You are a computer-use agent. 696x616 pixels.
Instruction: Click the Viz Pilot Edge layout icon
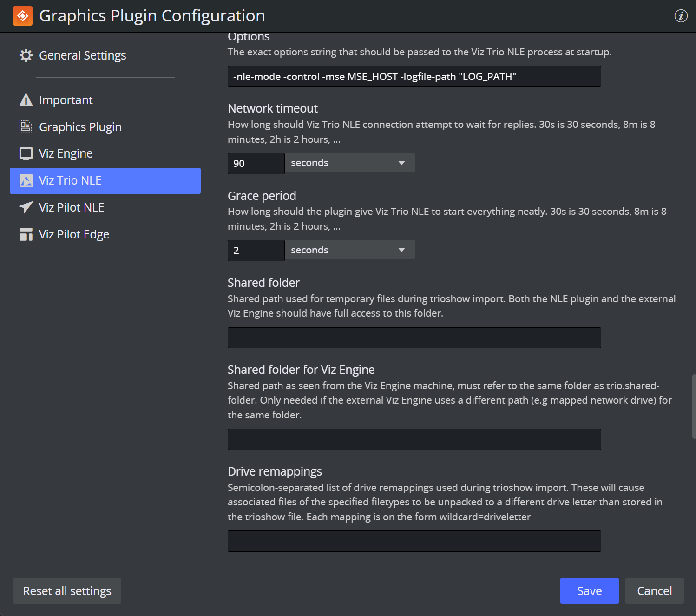click(26, 234)
